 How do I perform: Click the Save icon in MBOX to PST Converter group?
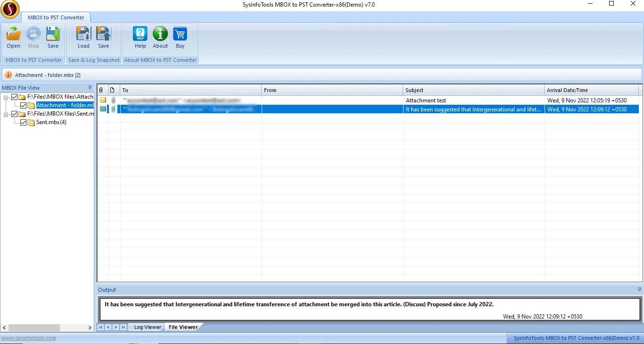click(53, 34)
